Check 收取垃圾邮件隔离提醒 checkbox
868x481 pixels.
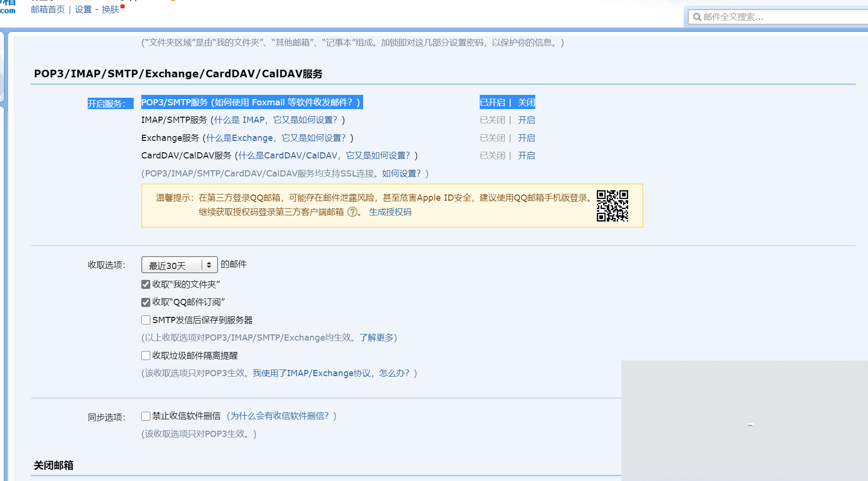(x=146, y=356)
